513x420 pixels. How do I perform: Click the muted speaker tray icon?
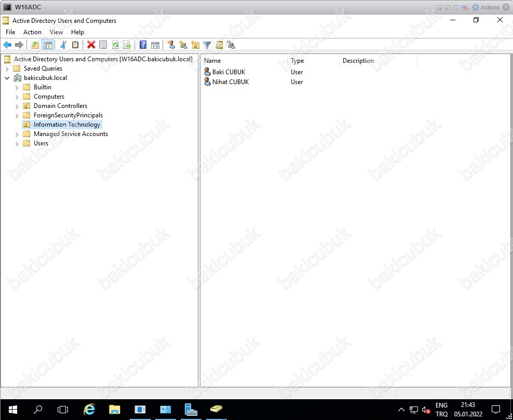[426, 410]
